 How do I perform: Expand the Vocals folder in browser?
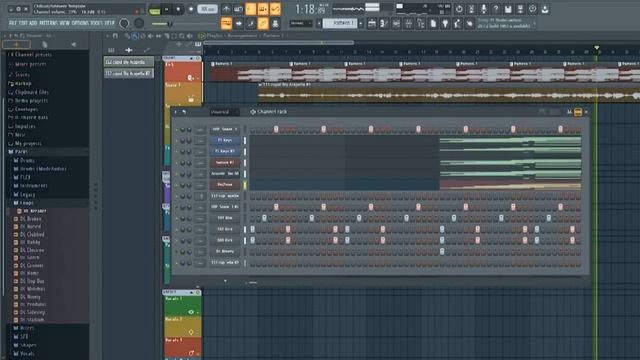(x=27, y=353)
